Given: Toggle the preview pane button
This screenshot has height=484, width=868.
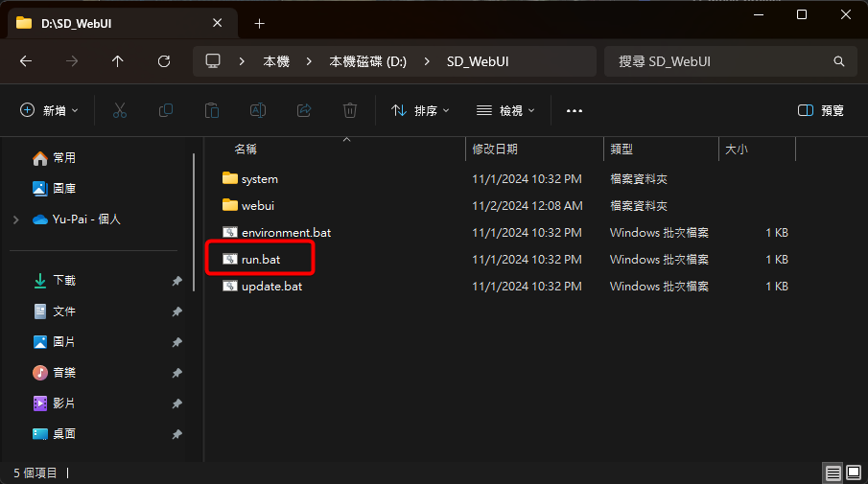Looking at the screenshot, I should [821, 110].
